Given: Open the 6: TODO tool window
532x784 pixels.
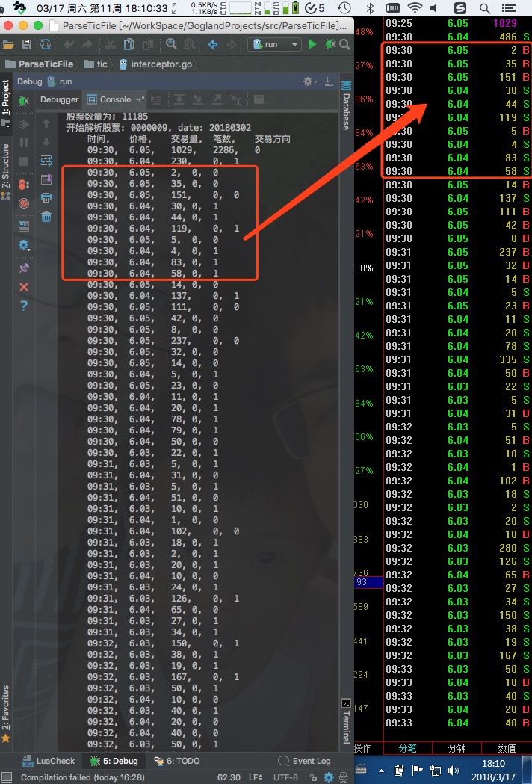Looking at the screenshot, I should click(177, 761).
